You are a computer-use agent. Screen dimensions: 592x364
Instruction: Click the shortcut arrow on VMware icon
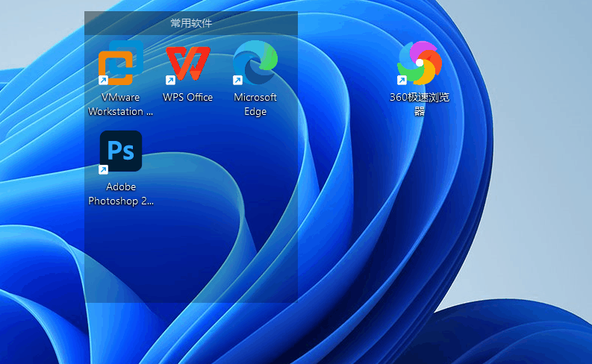point(103,81)
